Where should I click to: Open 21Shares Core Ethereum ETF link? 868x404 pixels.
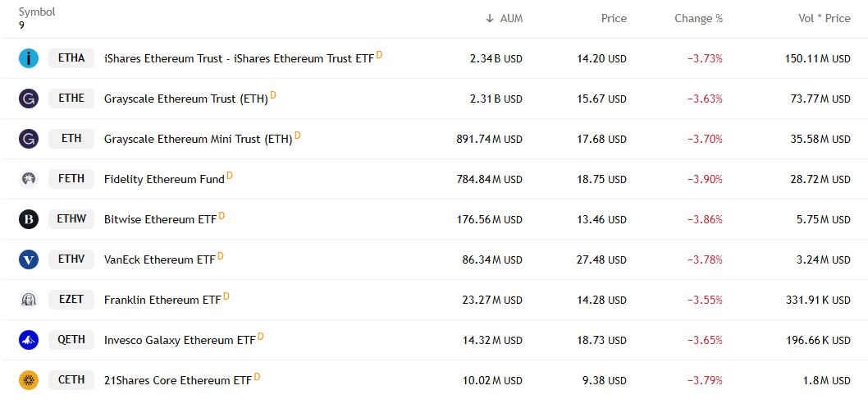pos(178,381)
